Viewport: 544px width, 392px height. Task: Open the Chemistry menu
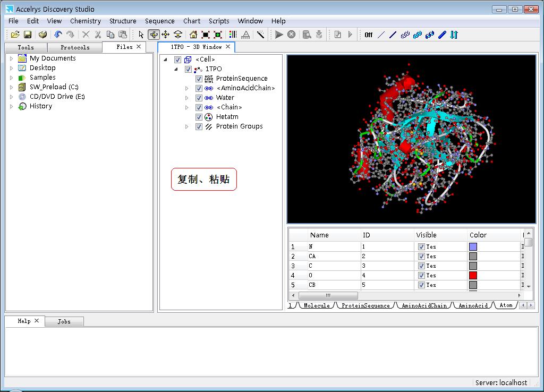click(85, 21)
